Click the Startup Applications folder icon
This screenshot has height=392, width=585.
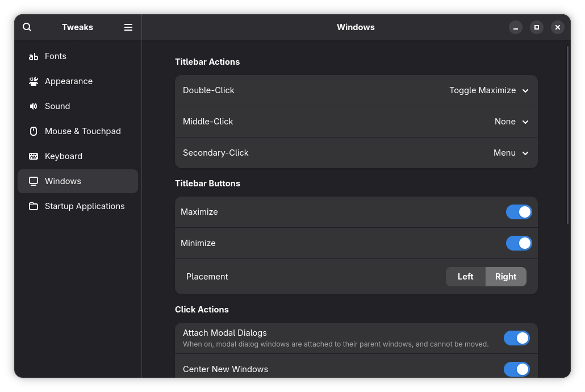click(x=34, y=206)
